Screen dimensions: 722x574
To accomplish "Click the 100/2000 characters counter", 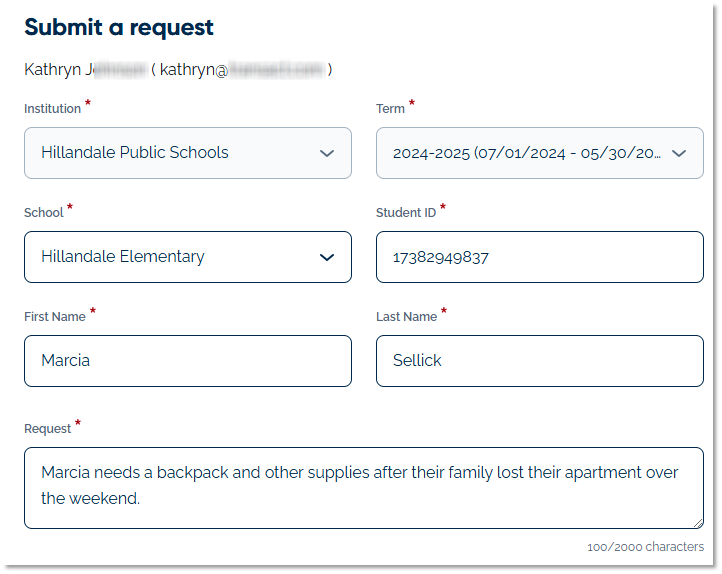I will pyautogui.click(x=645, y=547).
